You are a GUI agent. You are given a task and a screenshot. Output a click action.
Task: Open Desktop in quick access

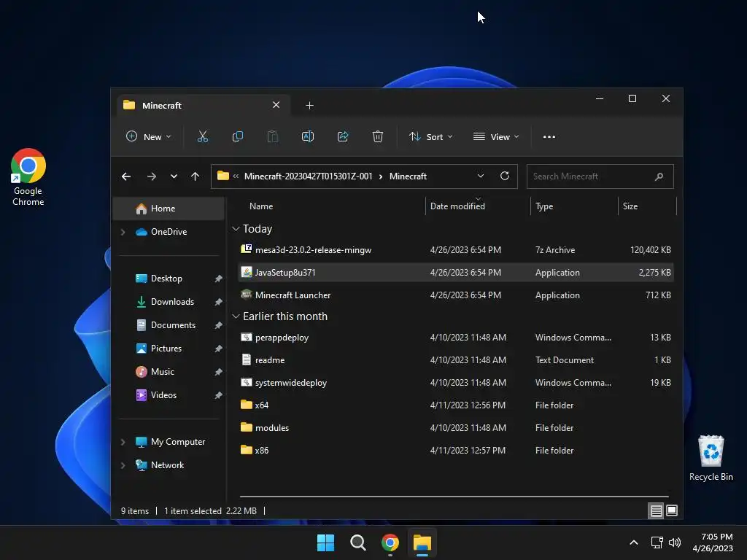click(169, 279)
